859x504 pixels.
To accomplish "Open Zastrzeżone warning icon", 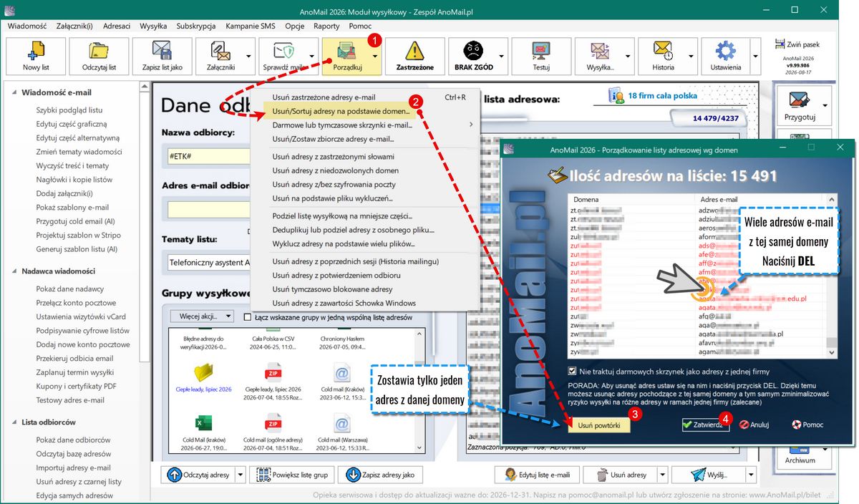I will [x=414, y=52].
